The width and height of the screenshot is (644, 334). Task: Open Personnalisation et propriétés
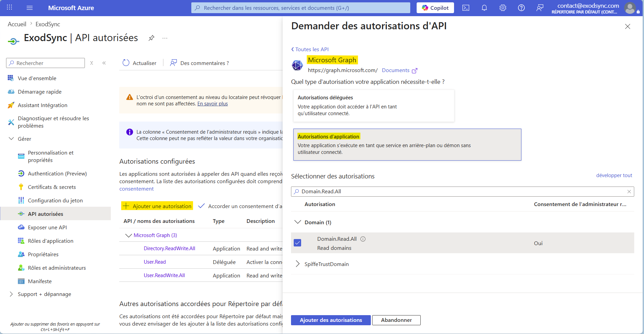pyautogui.click(x=51, y=156)
